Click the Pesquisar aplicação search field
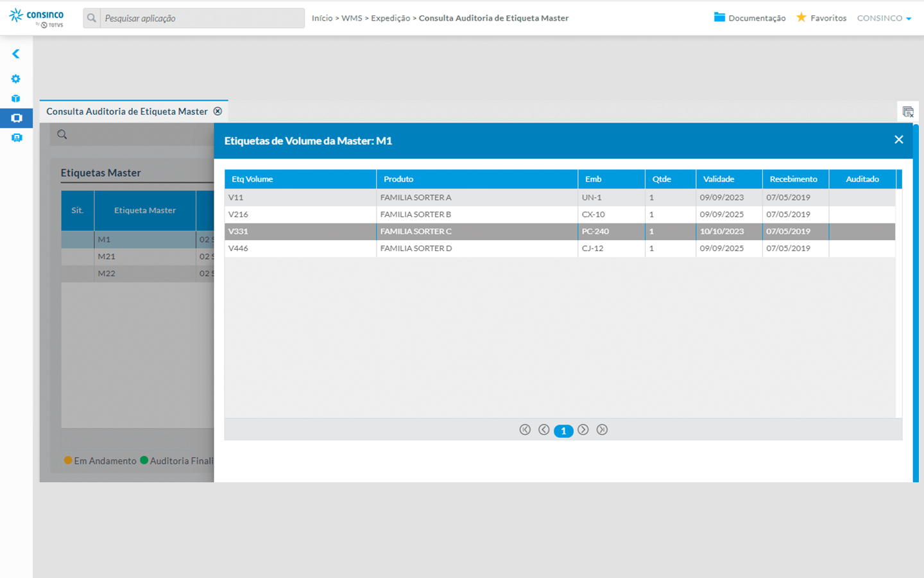The width and height of the screenshot is (924, 578). tap(201, 18)
